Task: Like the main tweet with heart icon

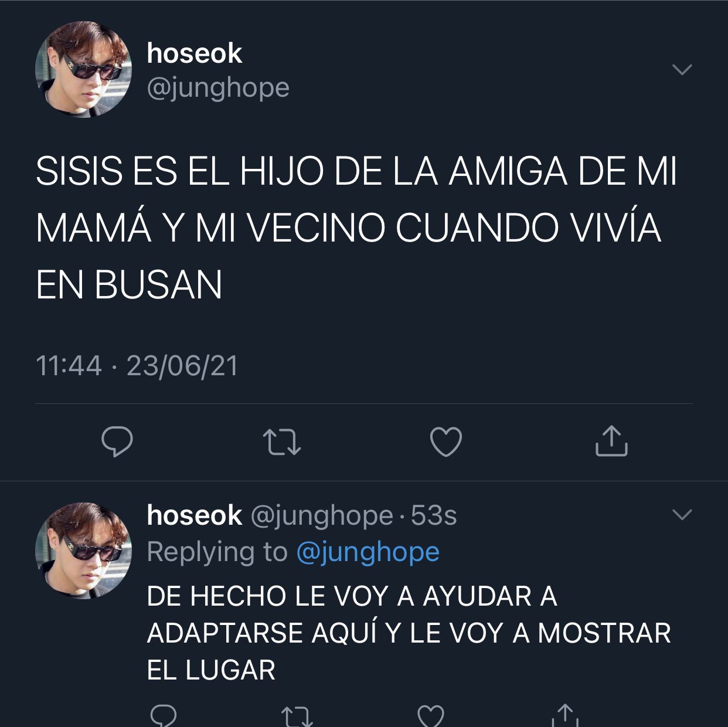Action: [x=446, y=441]
